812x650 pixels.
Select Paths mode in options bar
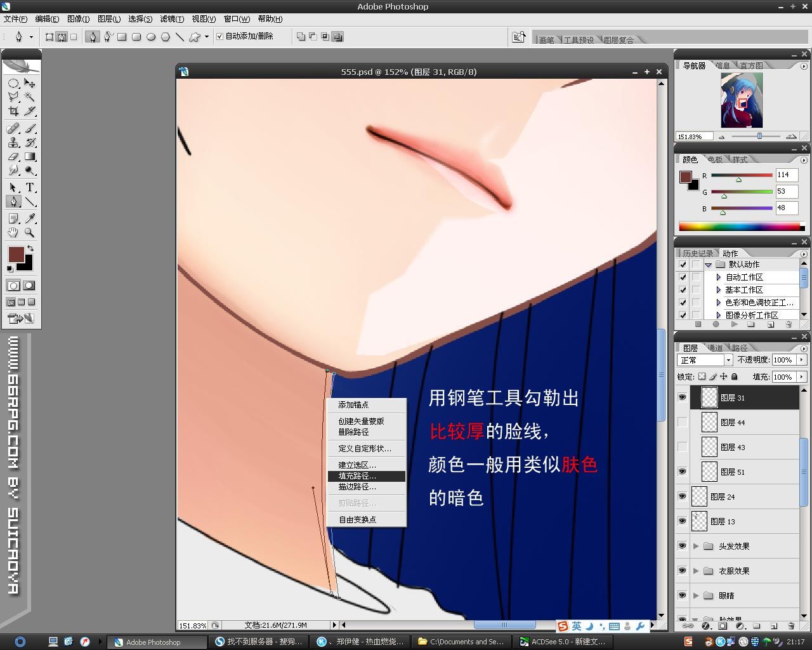[x=62, y=37]
